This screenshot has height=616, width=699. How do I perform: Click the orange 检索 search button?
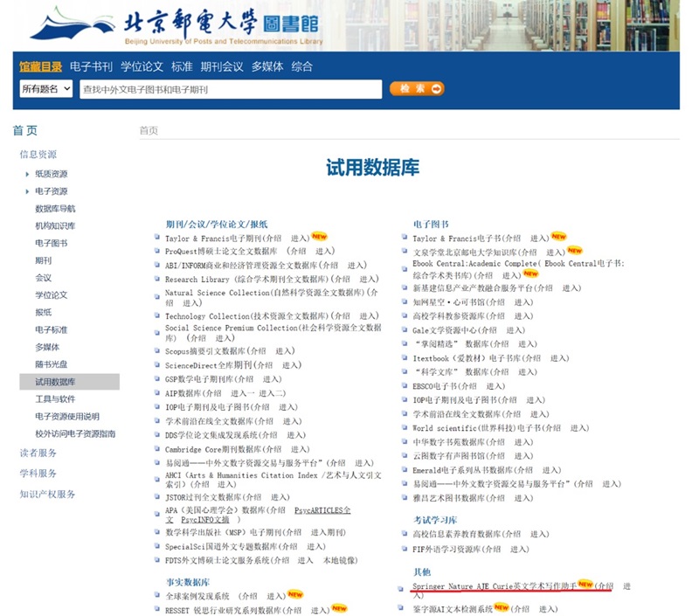[417, 89]
